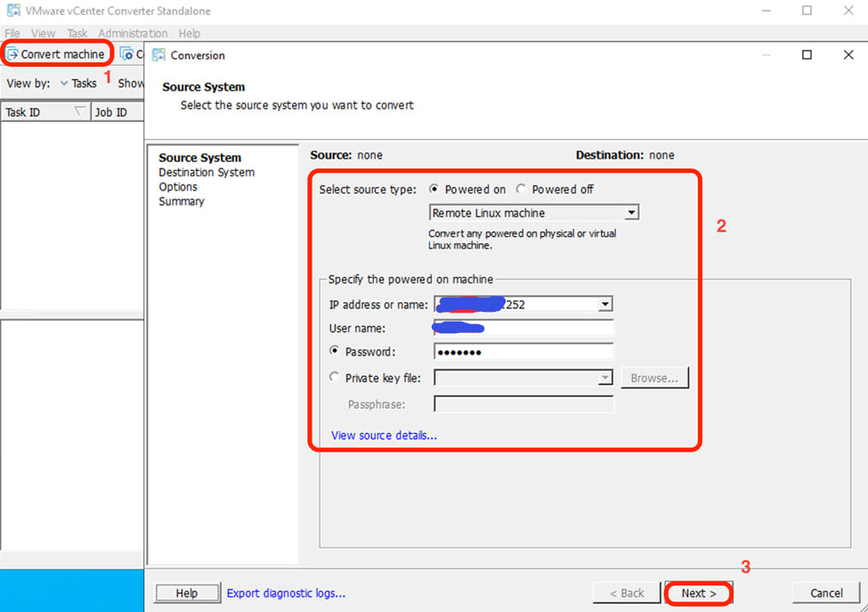Close the Conversion dialog with X
This screenshot has width=868, height=612.
848,55
